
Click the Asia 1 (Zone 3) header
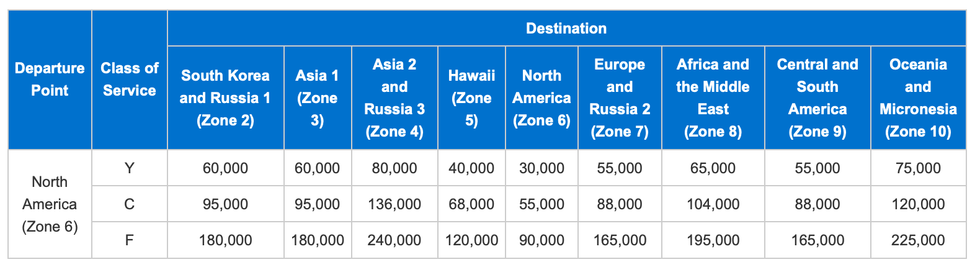317,98
